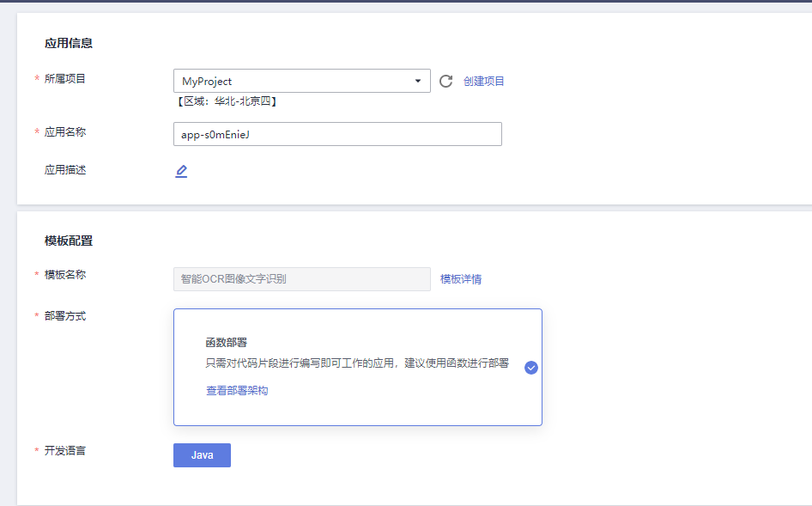
Task: Click the 创建项目 link
Action: point(484,81)
